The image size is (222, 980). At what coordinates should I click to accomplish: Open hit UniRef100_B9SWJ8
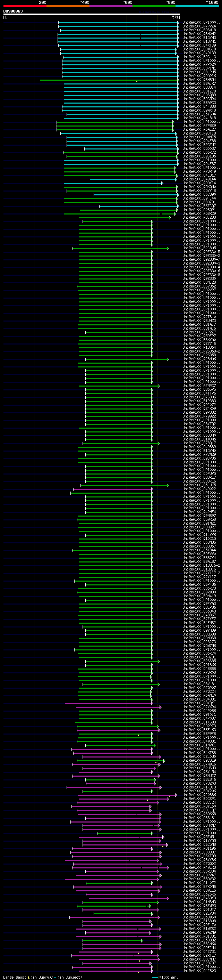point(199,30)
